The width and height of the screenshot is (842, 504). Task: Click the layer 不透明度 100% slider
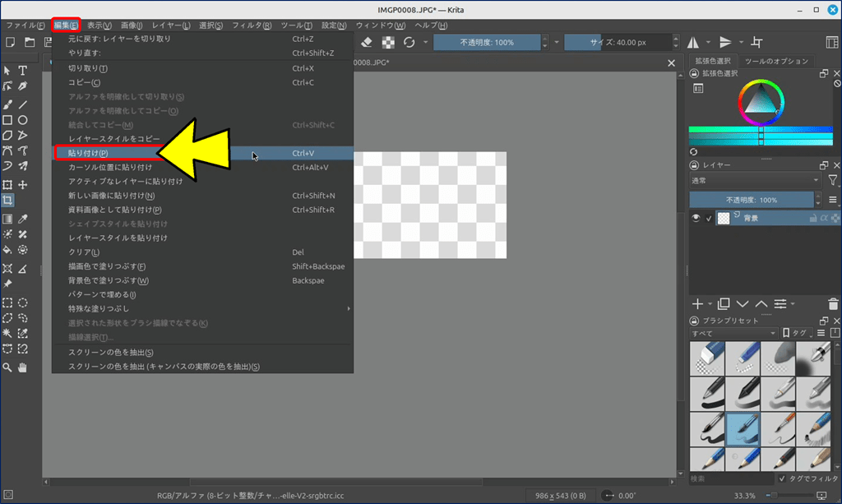click(x=751, y=200)
